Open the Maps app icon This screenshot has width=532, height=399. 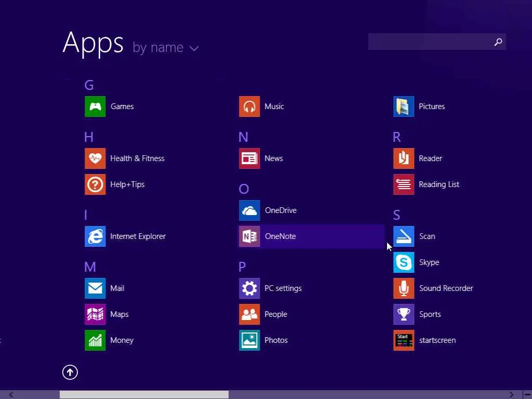pos(95,314)
